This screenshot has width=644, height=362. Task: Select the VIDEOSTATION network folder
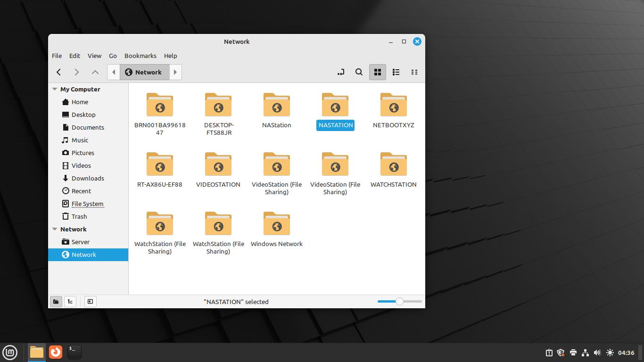coord(218,170)
